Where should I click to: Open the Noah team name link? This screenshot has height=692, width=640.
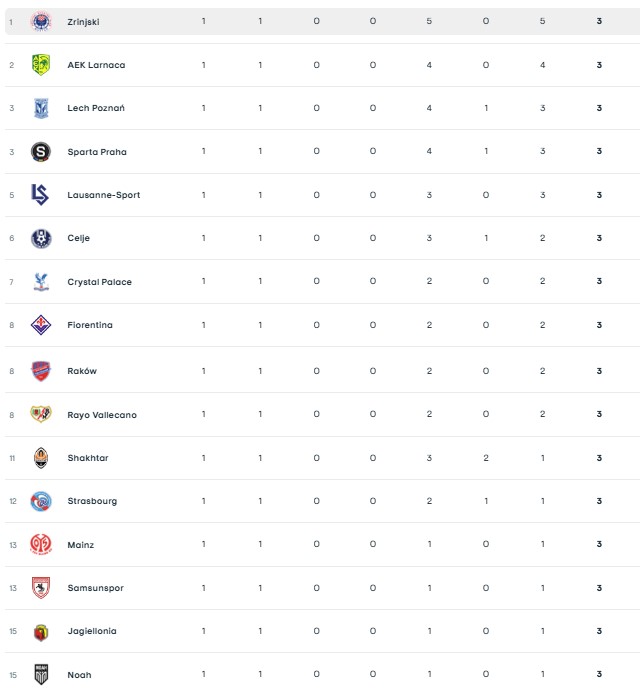[x=79, y=675]
